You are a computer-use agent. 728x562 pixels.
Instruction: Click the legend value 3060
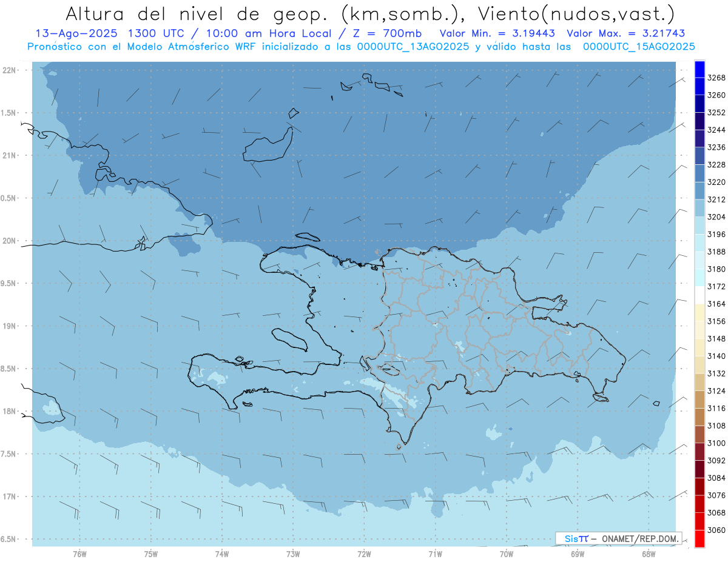716,530
